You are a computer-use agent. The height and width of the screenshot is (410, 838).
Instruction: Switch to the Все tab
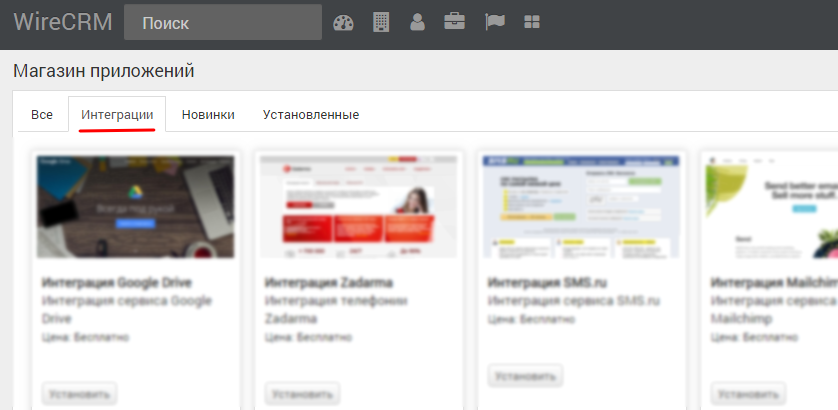click(x=42, y=114)
